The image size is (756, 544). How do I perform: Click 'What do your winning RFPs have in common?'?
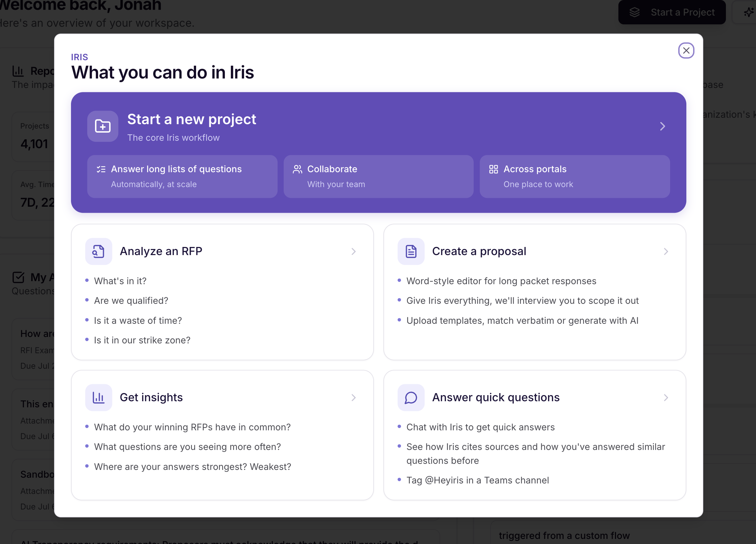(x=192, y=427)
